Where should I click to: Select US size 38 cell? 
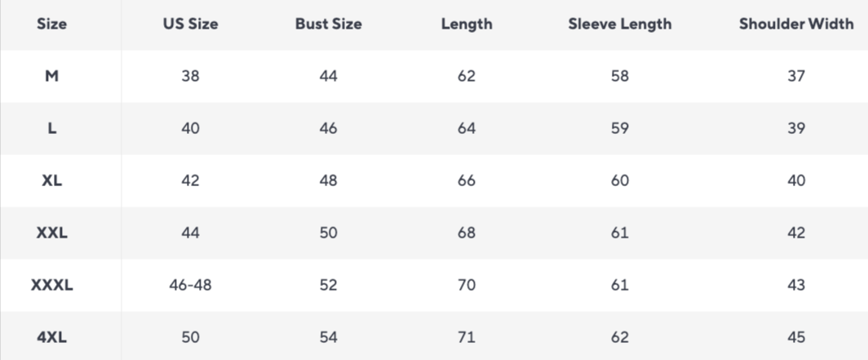pyautogui.click(x=190, y=76)
